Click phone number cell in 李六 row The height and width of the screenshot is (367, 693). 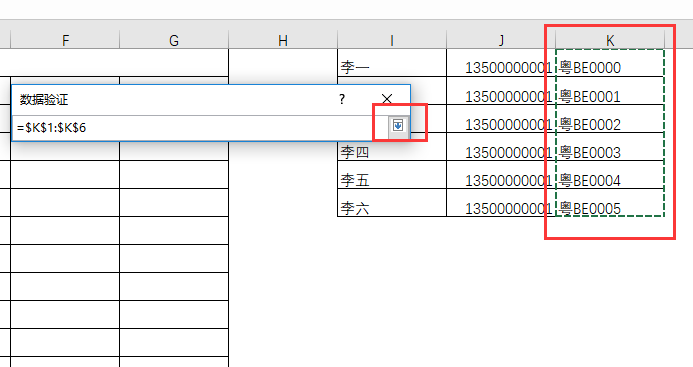click(x=501, y=203)
